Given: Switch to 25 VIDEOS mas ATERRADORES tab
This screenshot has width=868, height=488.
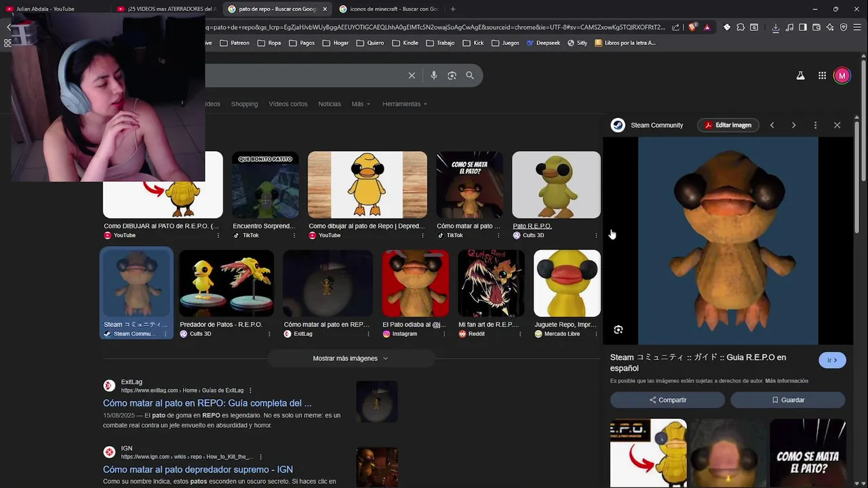Looking at the screenshot, I should point(166,9).
